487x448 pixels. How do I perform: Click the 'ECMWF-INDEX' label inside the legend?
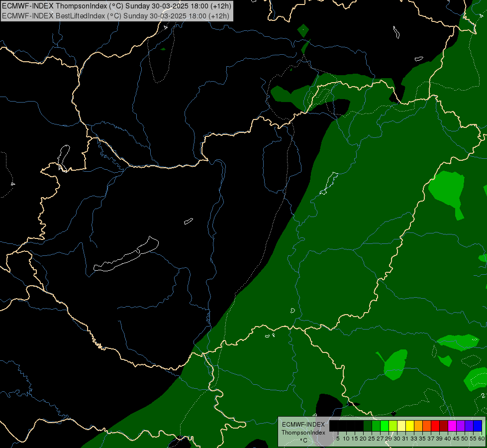pyautogui.click(x=303, y=425)
